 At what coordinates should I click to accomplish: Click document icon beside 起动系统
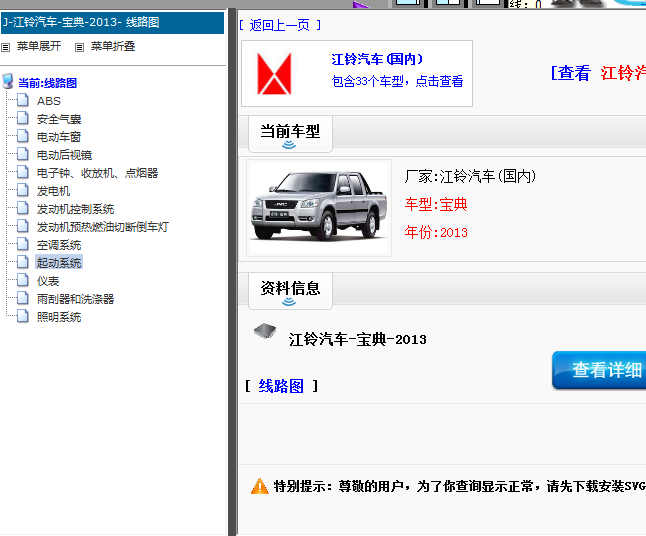pyautogui.click(x=23, y=262)
